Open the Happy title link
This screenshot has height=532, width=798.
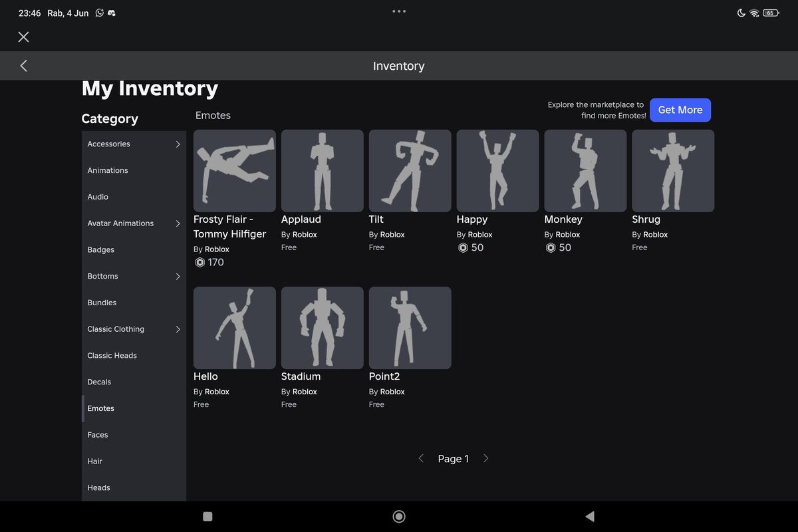[x=472, y=219]
